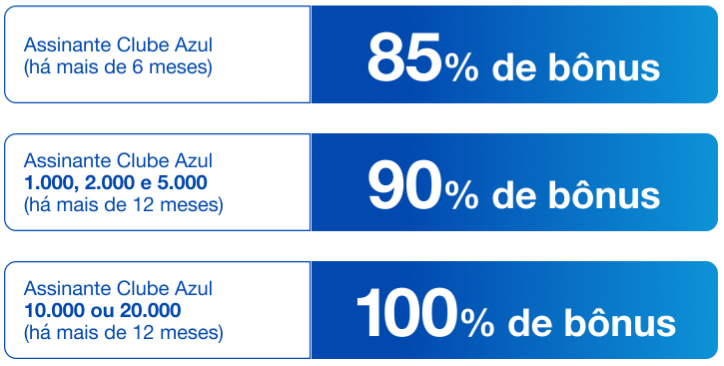The image size is (724, 366).
Task: Click the 85% de bônus banner
Action: (514, 54)
